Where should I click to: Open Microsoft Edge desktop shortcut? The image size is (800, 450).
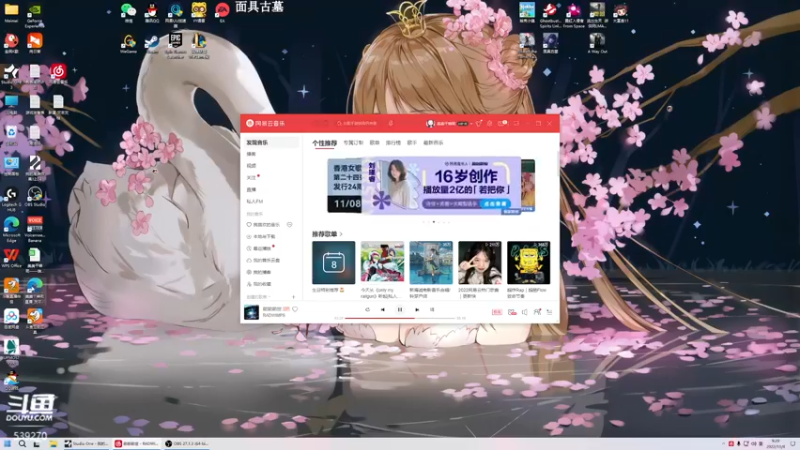(x=11, y=229)
